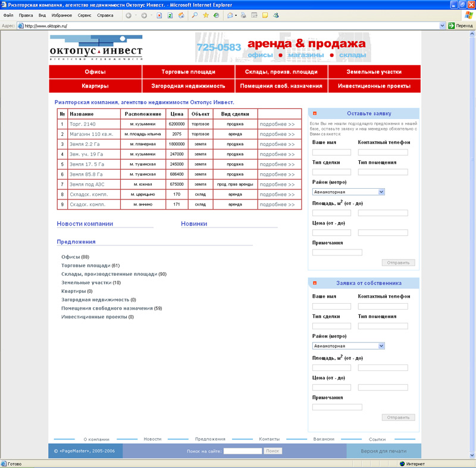Open the Земля 85.8 Га listing

[x=86, y=174]
